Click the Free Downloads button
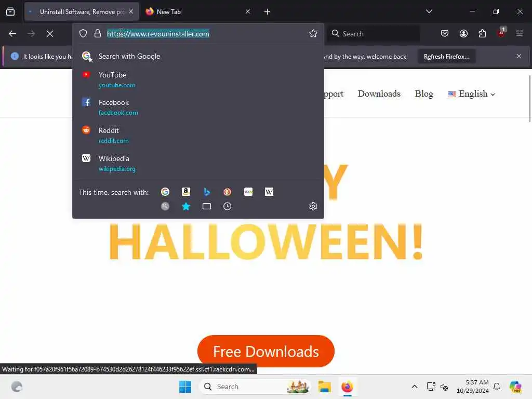This screenshot has height=399, width=532. 265,352
